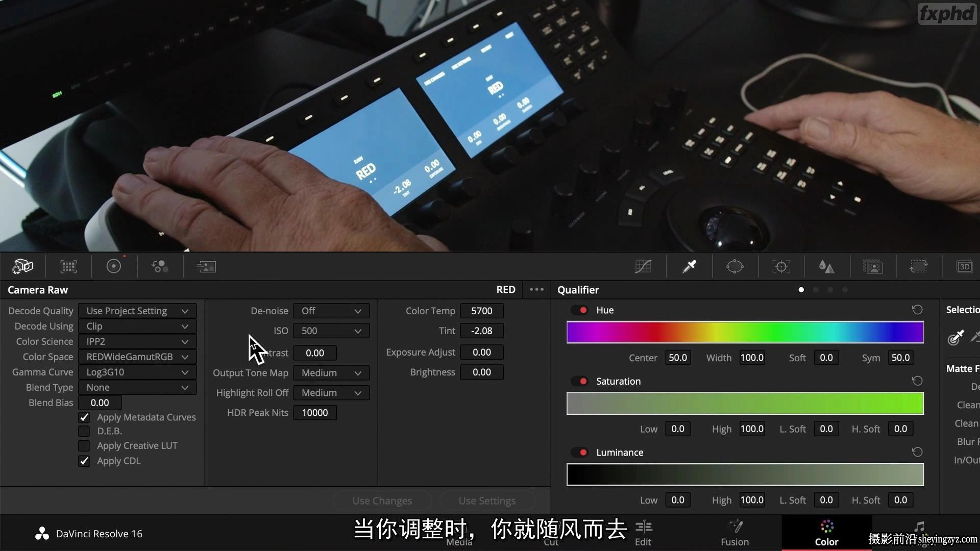The image size is (980, 551).
Task: Switch to fourth Qualifier mode dot
Action: click(845, 290)
